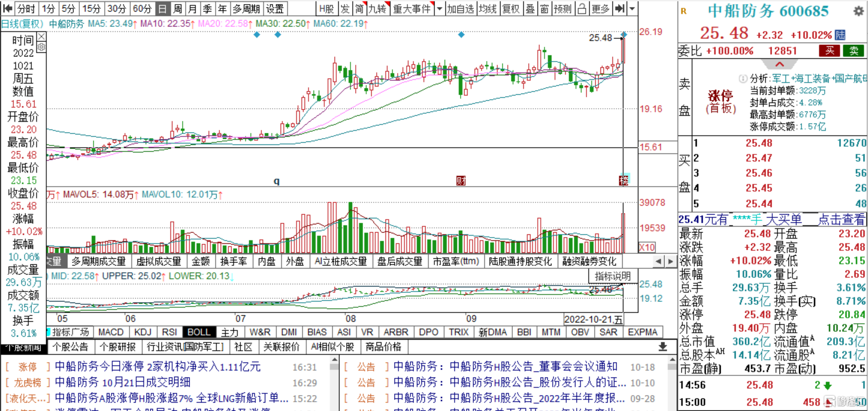Select the 1分 period tab
Image resolution: width=868 pixels, height=411 pixels.
point(48,8)
